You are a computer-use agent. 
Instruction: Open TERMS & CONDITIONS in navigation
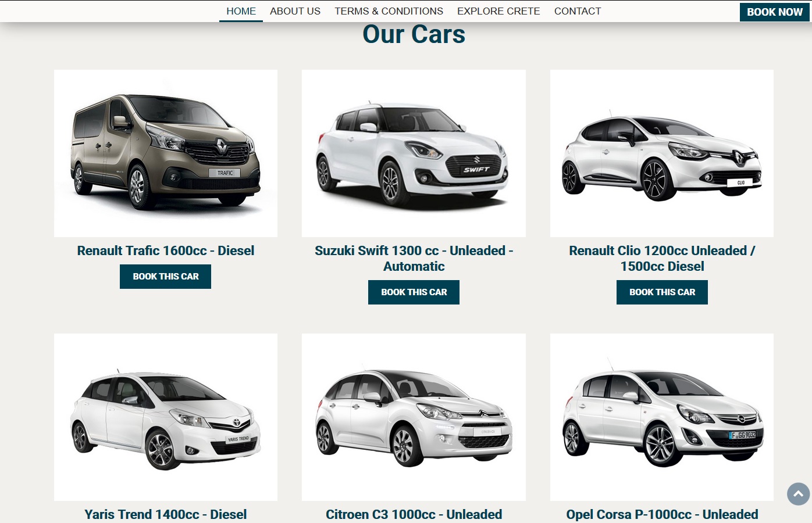pyautogui.click(x=389, y=11)
